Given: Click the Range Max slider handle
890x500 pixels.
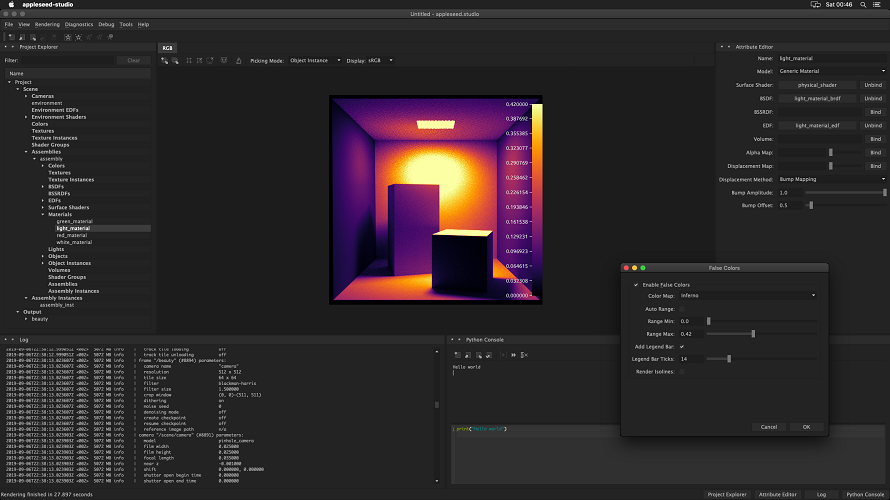Looking at the screenshot, I should click(753, 333).
